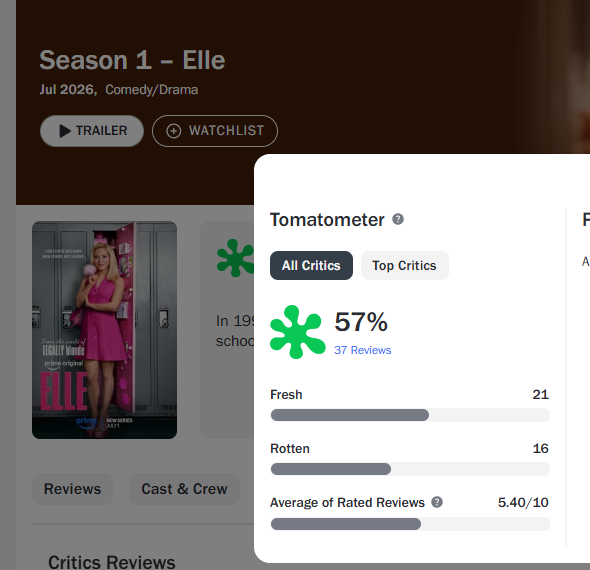Play the TRAILER
Screen dimensions: 590x570
92,131
